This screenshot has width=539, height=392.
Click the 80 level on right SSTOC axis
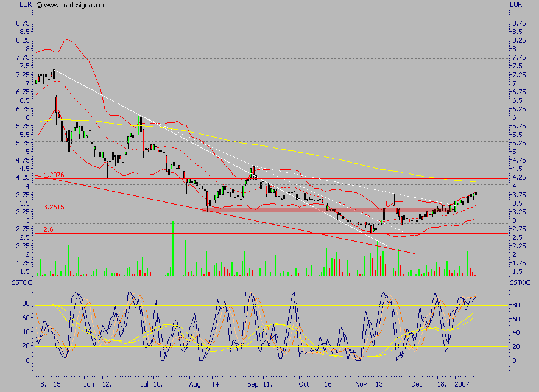click(x=516, y=305)
